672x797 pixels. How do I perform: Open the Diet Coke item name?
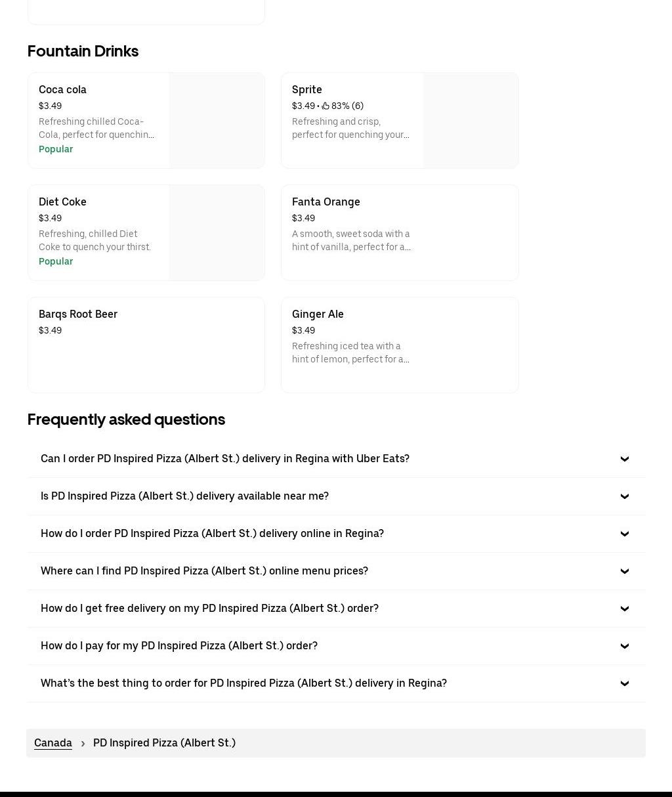[x=62, y=202]
